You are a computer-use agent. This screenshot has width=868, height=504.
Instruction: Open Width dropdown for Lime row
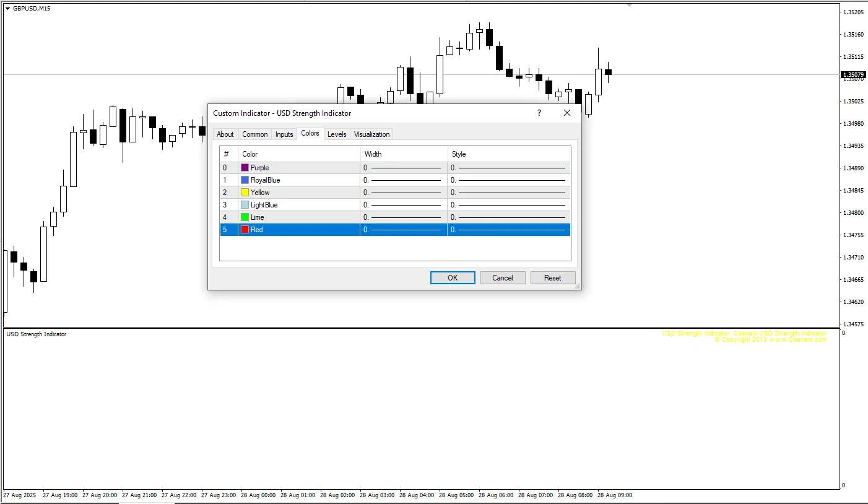coord(403,217)
